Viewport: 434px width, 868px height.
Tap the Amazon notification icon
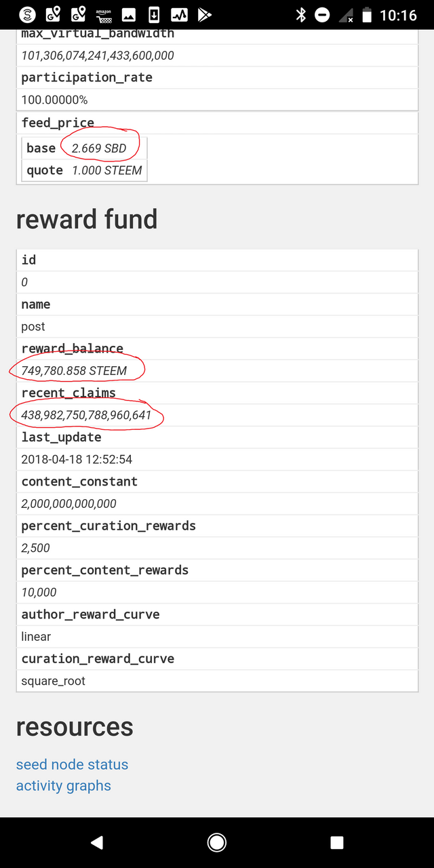coord(104,14)
